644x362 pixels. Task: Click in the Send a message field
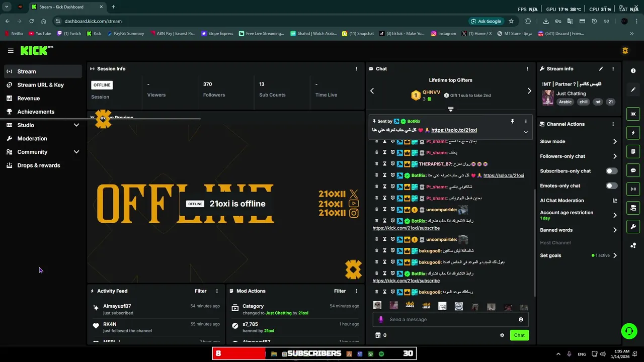(450, 319)
